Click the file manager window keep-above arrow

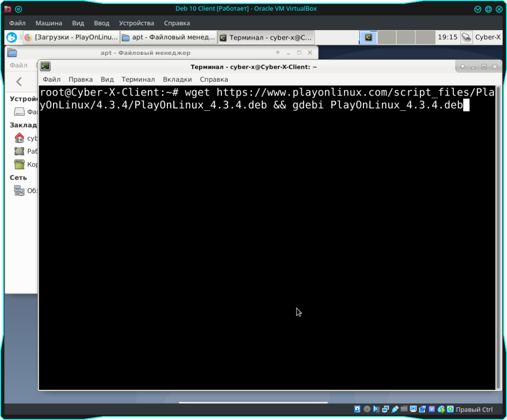[x=277, y=52]
